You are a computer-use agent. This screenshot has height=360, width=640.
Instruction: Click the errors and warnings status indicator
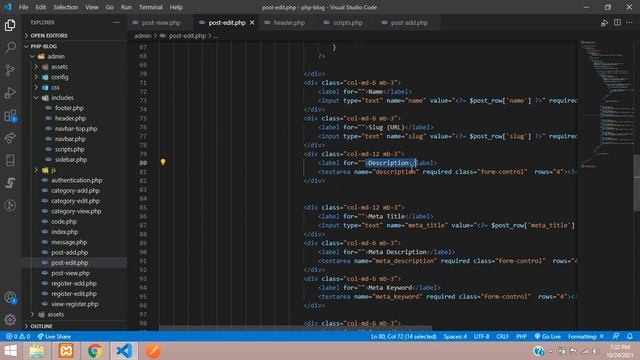pos(18,336)
